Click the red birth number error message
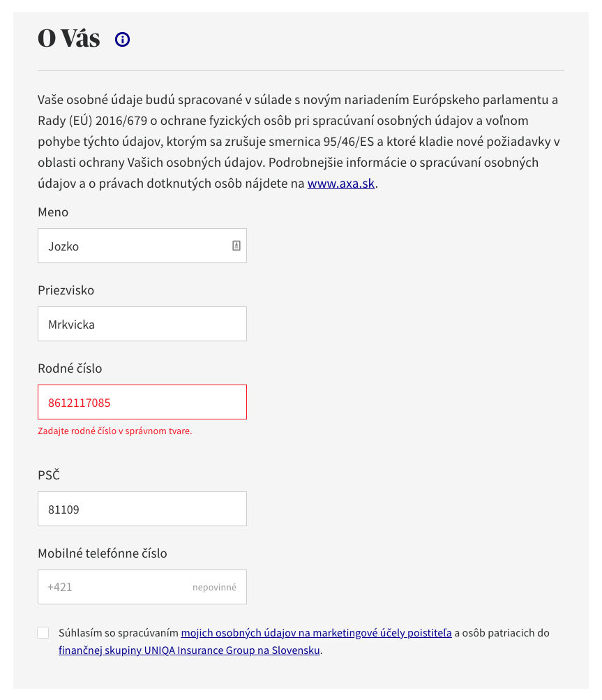 [x=114, y=431]
